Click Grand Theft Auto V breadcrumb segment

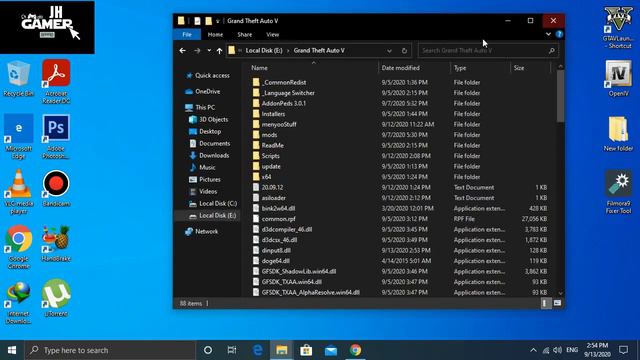click(319, 51)
